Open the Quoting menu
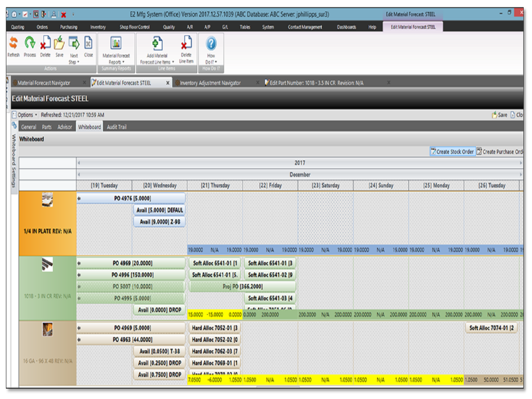Screen dimensions: 532x399 click(18, 27)
